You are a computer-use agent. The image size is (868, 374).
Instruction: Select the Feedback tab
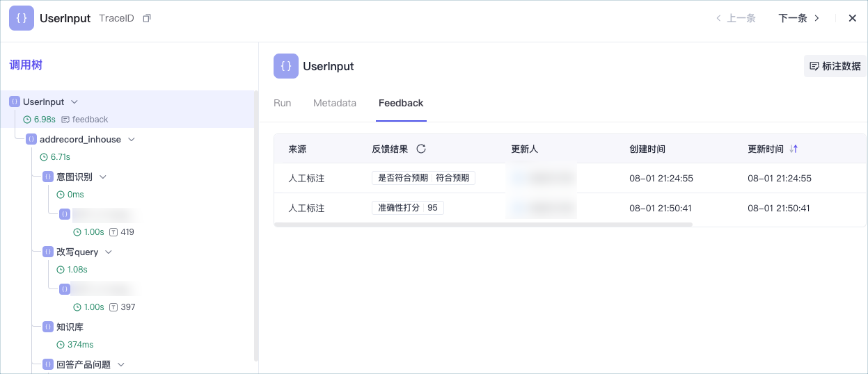401,103
